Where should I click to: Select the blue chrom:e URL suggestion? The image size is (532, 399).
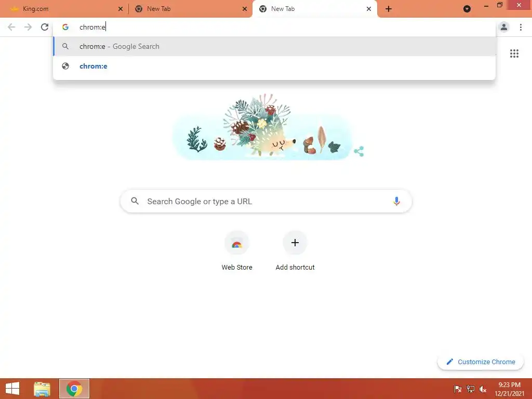pos(274,66)
